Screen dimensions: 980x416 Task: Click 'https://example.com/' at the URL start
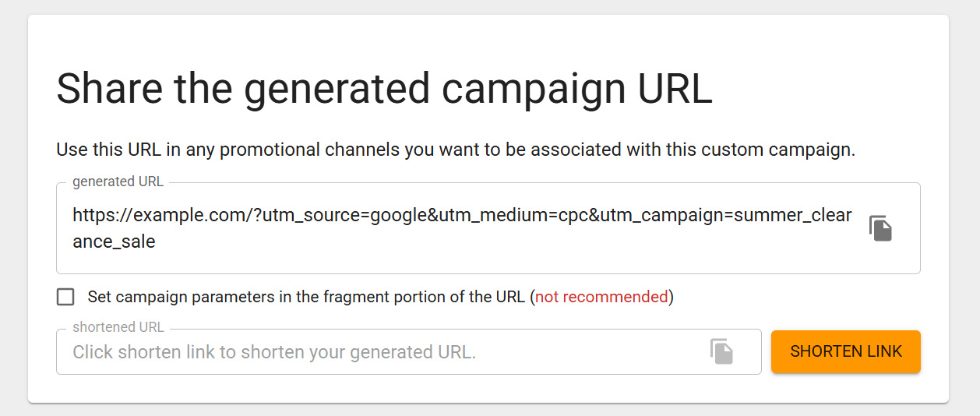[x=160, y=215]
